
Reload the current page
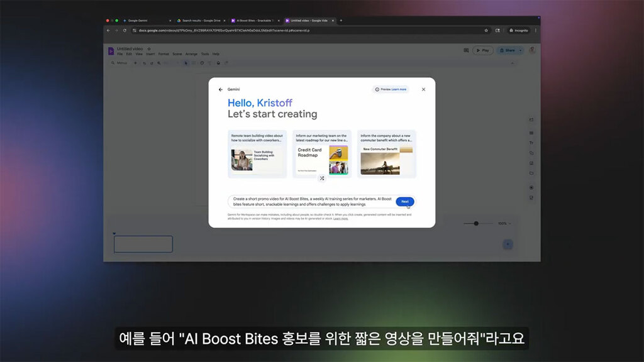point(125,30)
